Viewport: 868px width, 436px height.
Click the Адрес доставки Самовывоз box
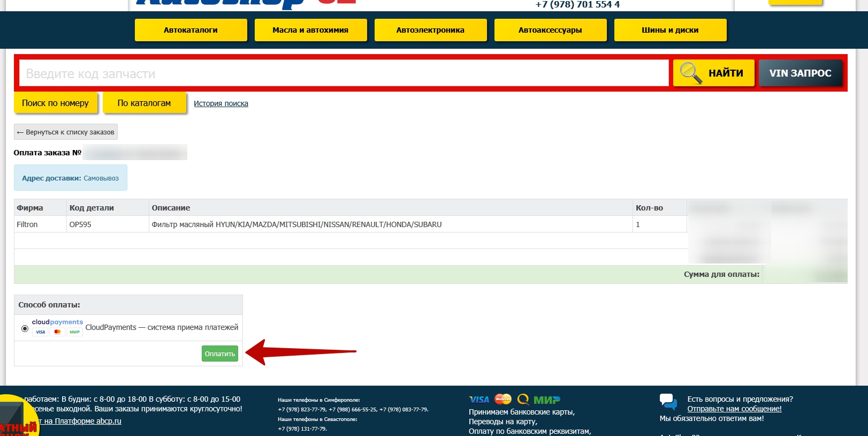[71, 178]
